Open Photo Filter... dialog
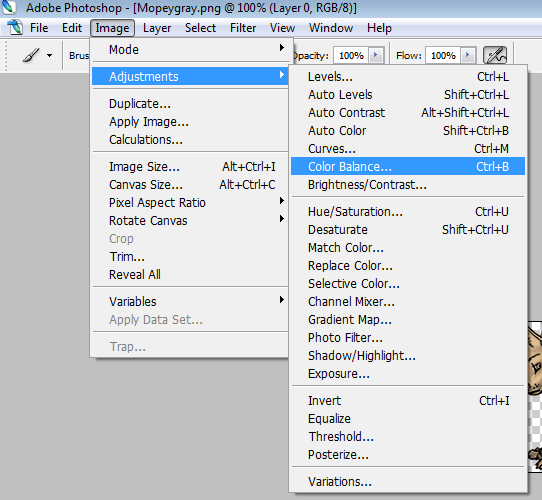The height and width of the screenshot is (500, 542). pyautogui.click(x=408, y=337)
